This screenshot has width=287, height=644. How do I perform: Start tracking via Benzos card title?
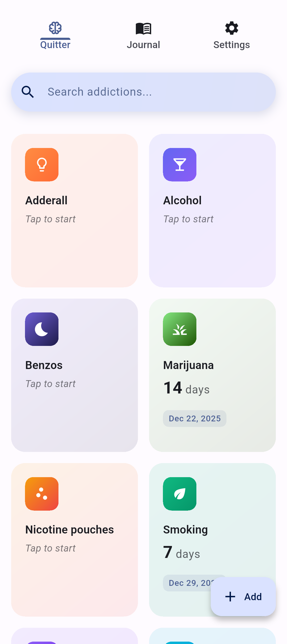coord(44,365)
